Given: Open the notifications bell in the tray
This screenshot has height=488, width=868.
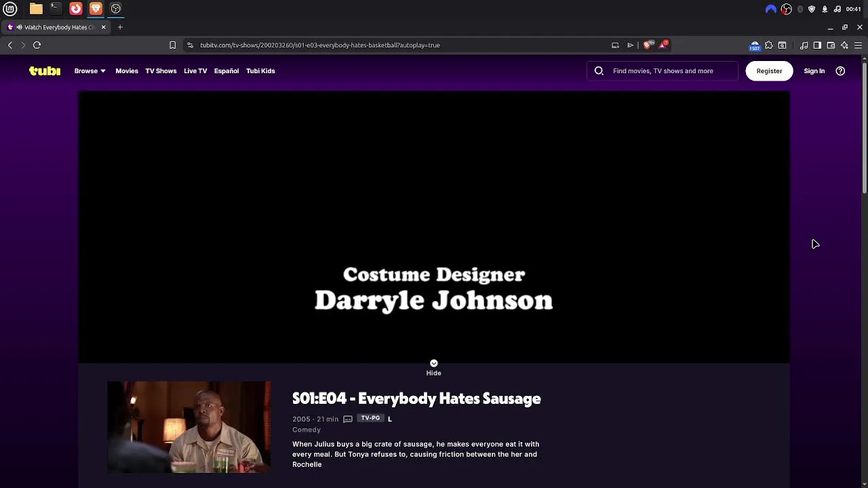Looking at the screenshot, I should tap(825, 9).
